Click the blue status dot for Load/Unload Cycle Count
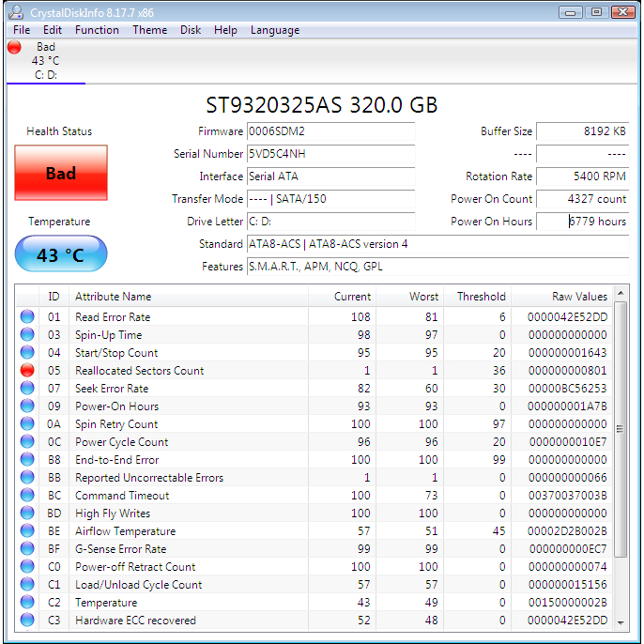This screenshot has width=644, height=644. (x=27, y=584)
